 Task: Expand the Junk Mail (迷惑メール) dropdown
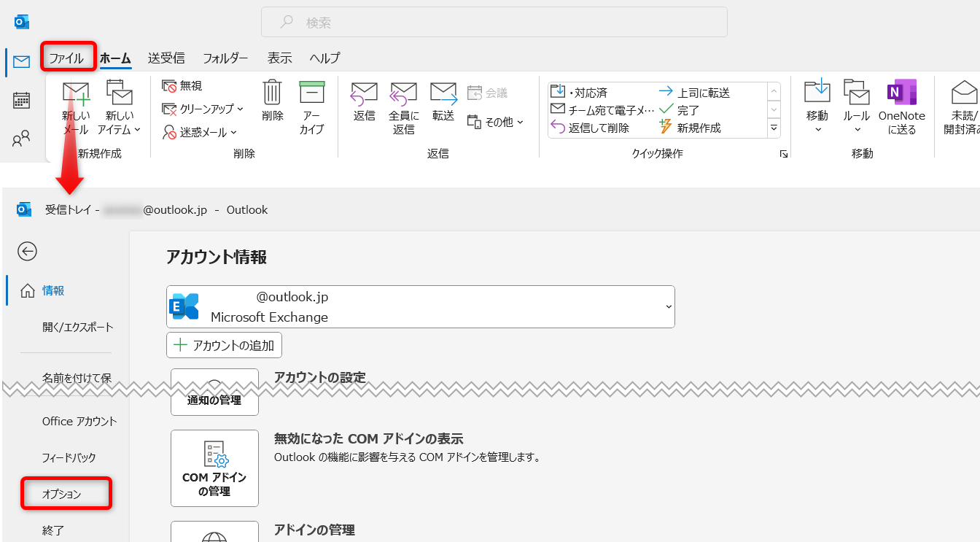(200, 132)
